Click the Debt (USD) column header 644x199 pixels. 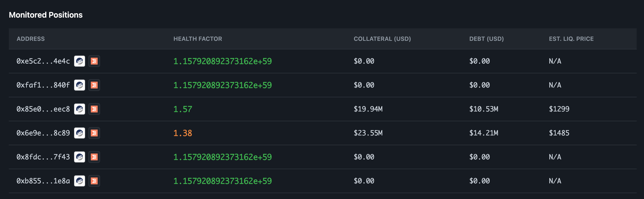486,39
